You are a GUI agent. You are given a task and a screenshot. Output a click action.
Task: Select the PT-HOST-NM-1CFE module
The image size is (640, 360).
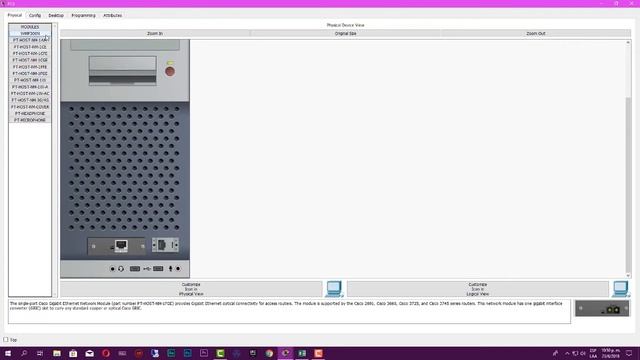tap(30, 53)
